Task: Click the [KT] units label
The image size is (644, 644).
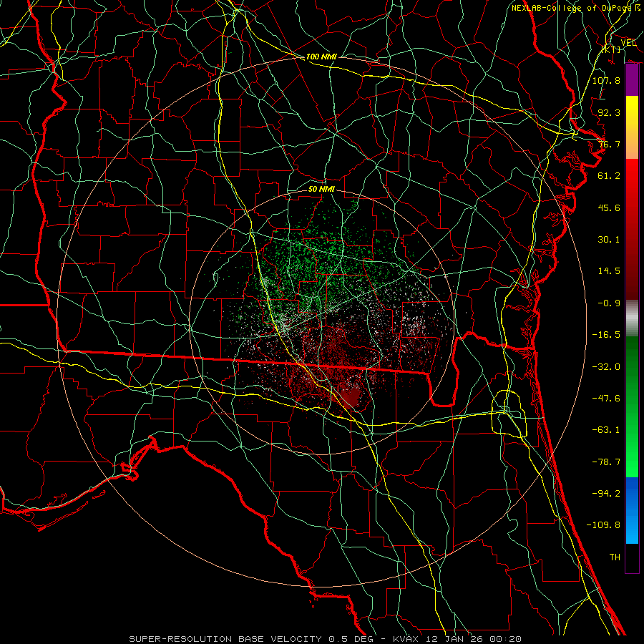Action: point(611,49)
